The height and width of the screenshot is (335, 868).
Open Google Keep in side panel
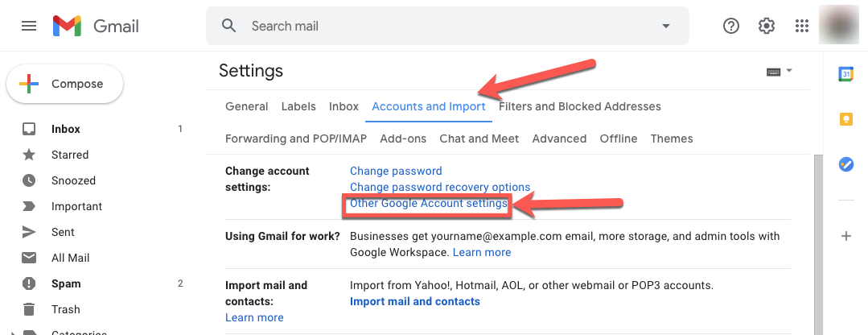click(x=845, y=119)
